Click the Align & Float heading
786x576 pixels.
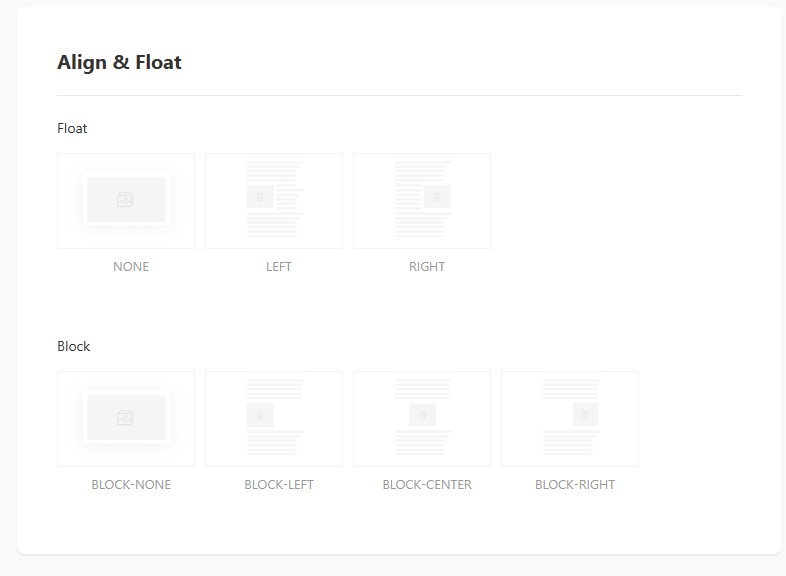[119, 63]
